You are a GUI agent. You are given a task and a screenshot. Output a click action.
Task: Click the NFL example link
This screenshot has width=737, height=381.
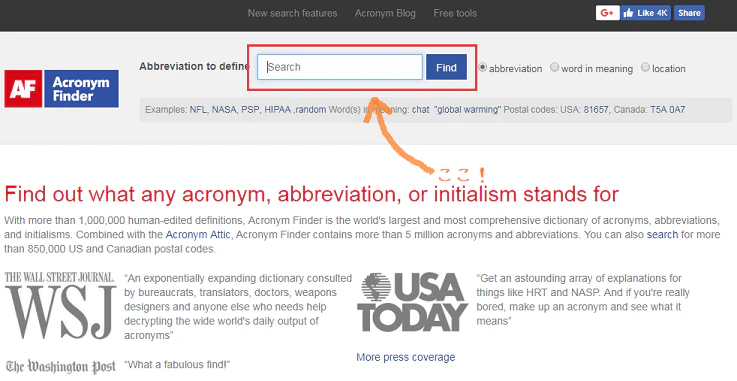coord(198,110)
